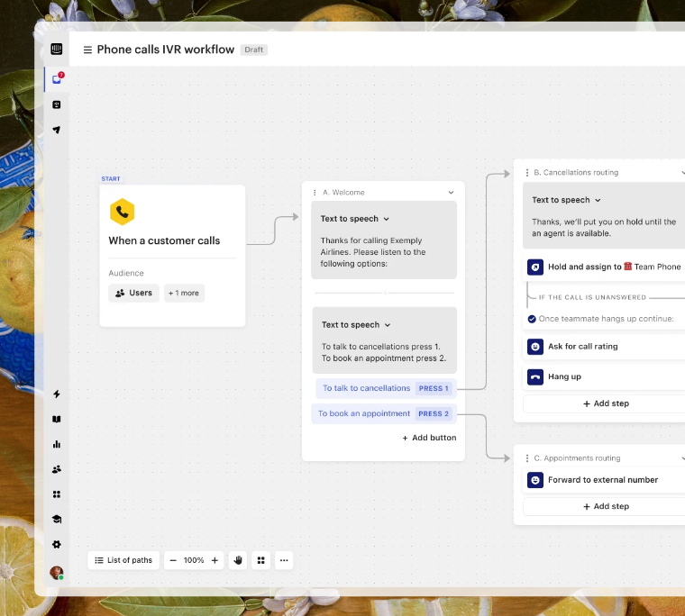Screen dimensions: 685x616
Task: Zoom out with the minus button
Action: coord(172,560)
